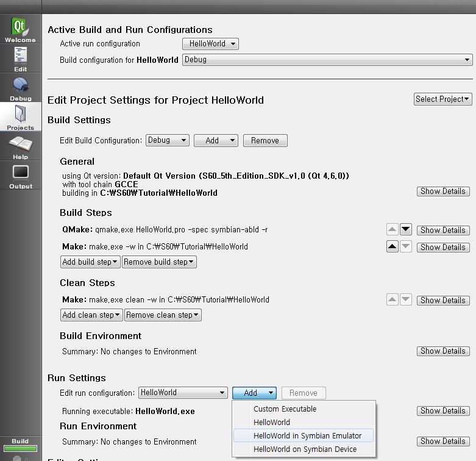Click the green Build progress bar

point(20,449)
